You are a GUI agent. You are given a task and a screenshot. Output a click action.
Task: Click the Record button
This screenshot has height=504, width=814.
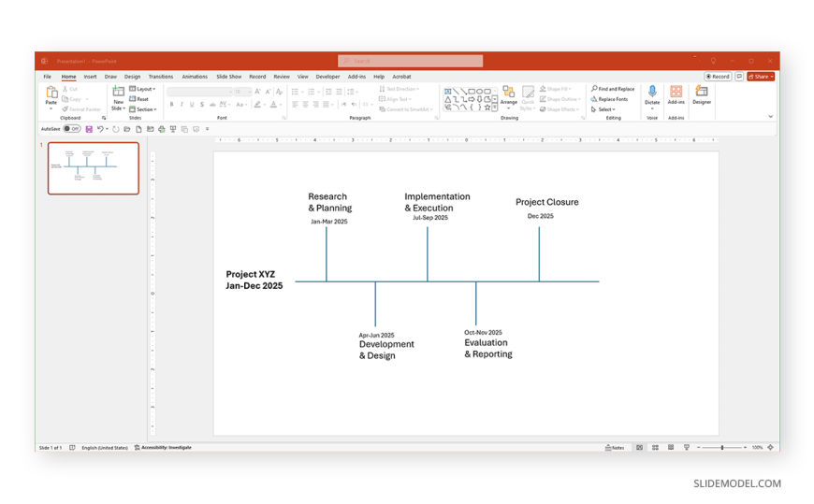[x=718, y=77]
